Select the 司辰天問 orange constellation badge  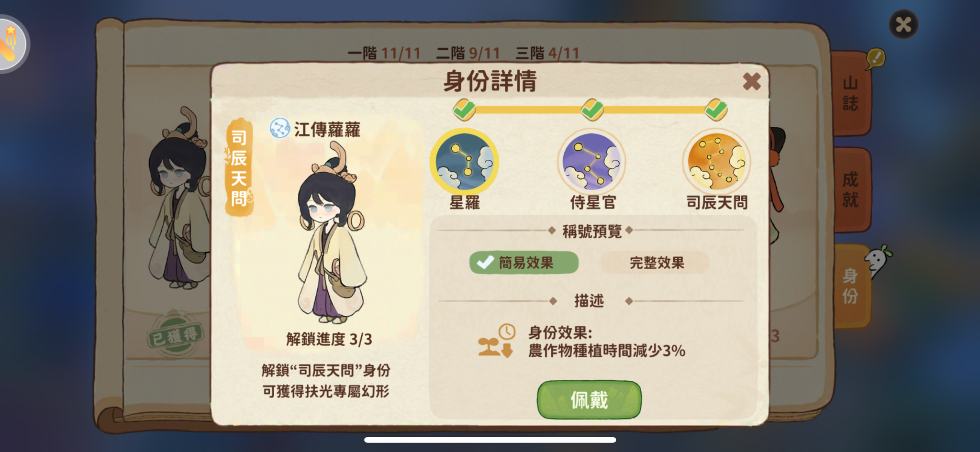point(716,162)
